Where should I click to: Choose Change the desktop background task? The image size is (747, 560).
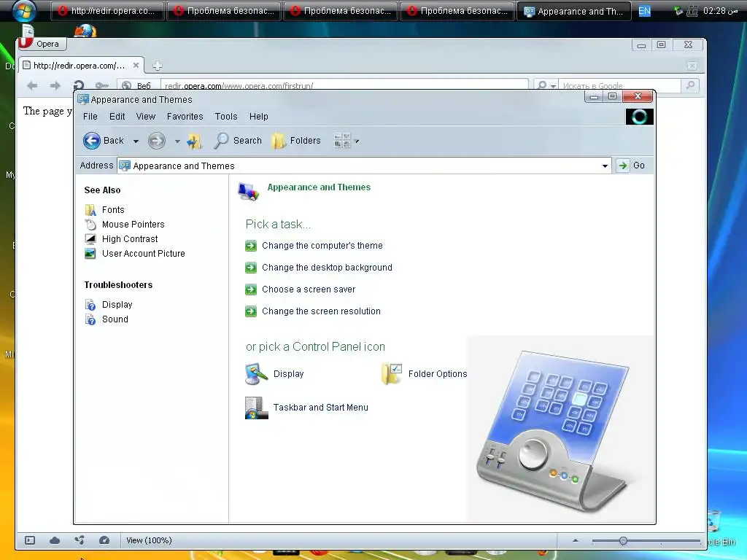coord(327,268)
